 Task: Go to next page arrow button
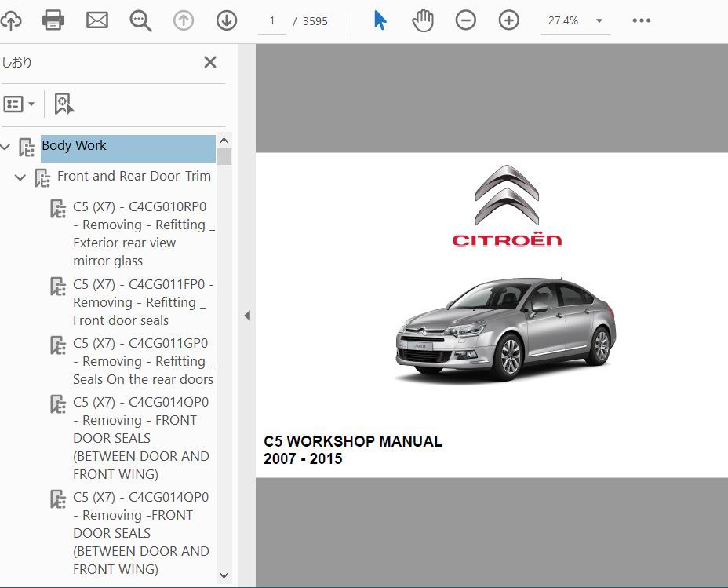click(x=227, y=21)
